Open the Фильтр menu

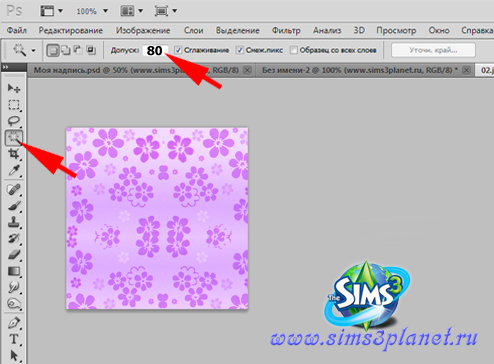pyautogui.click(x=286, y=30)
